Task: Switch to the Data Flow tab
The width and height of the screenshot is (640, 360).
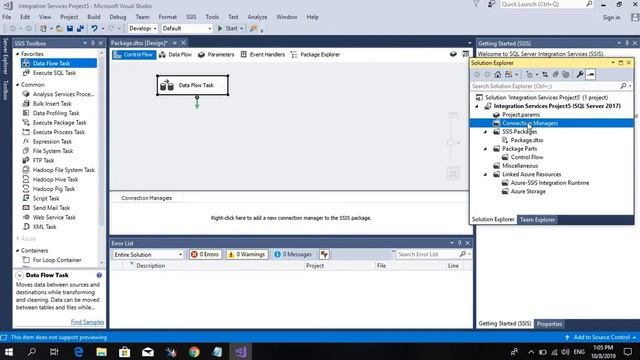Action: tap(175, 54)
